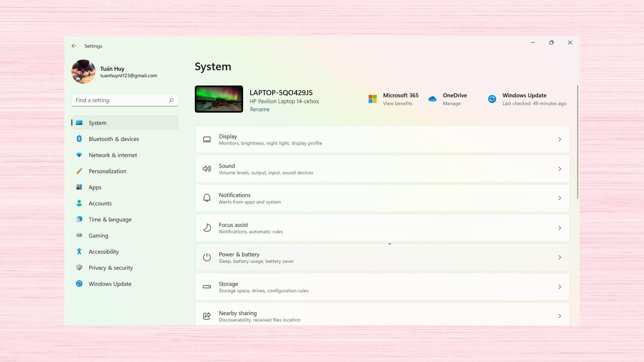Open Power & battery settings
644x362 pixels.
[382, 257]
